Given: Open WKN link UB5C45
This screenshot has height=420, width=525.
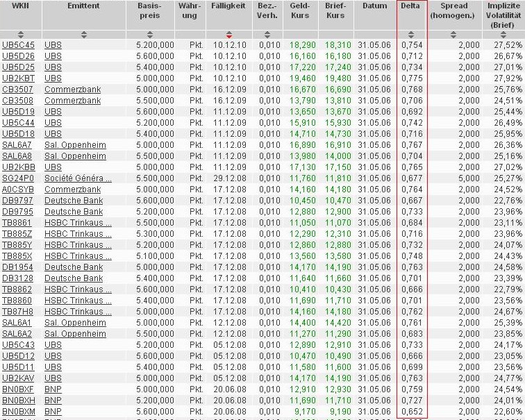Looking at the screenshot, I should pyautogui.click(x=18, y=45).
